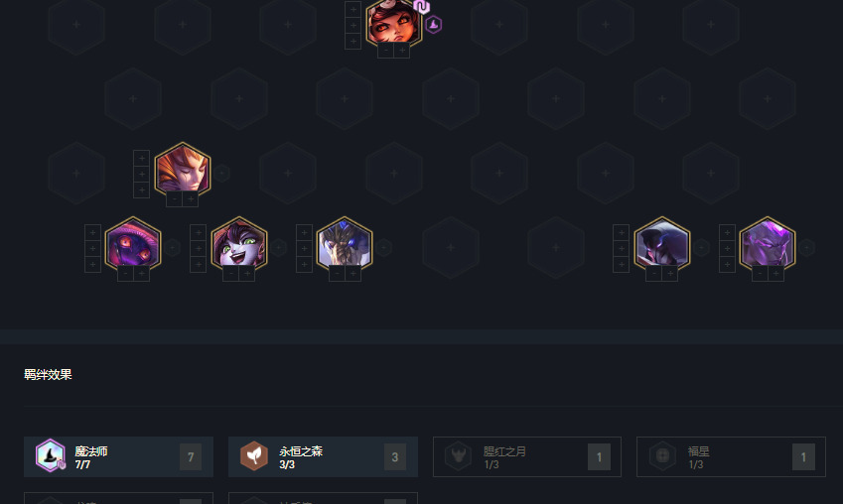
Task: Increase star level under Annie
Action: coord(402,51)
